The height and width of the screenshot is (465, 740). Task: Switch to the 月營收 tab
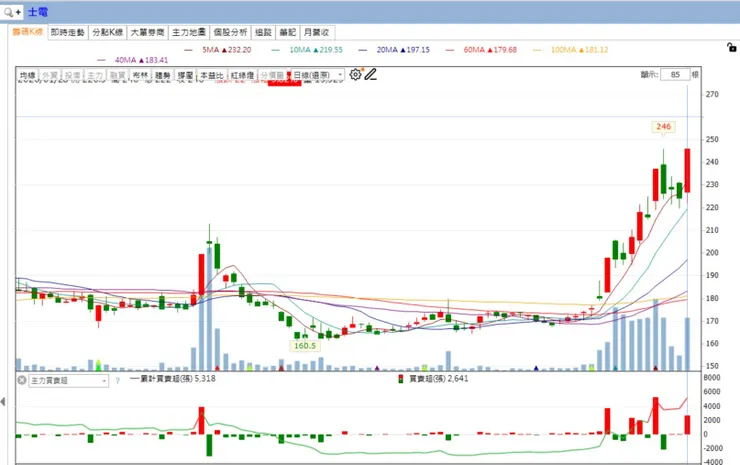click(x=316, y=32)
